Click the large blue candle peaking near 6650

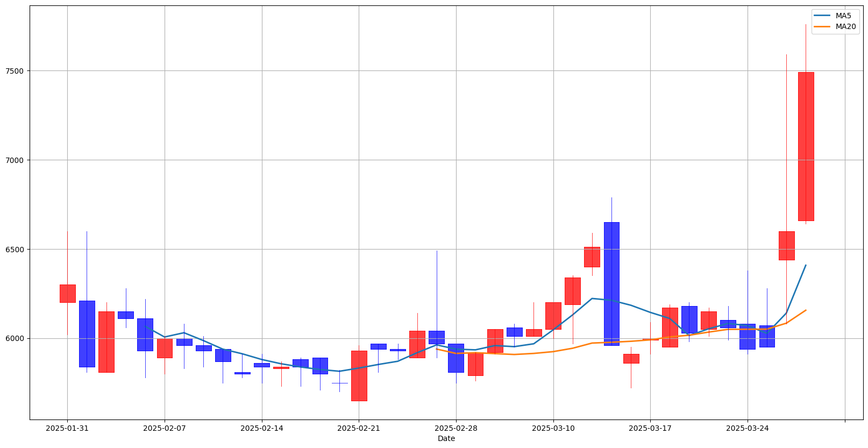click(611, 283)
